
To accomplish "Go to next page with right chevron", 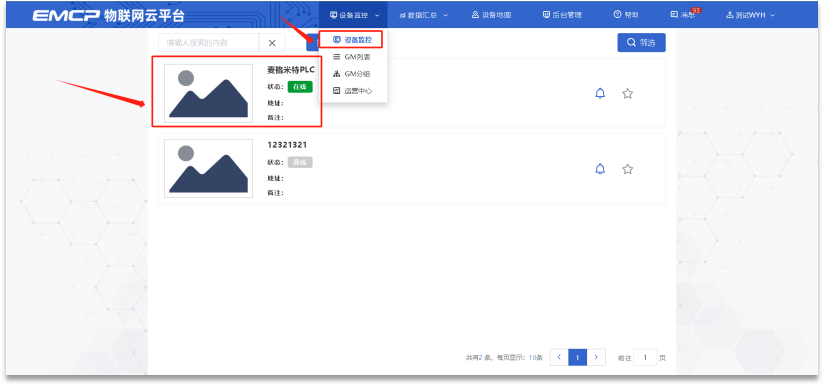I will pyautogui.click(x=596, y=357).
